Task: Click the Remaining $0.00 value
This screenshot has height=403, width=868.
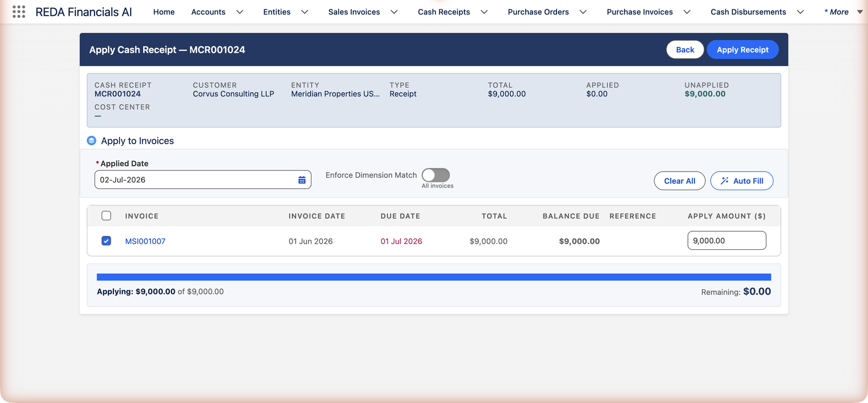Action: click(757, 291)
